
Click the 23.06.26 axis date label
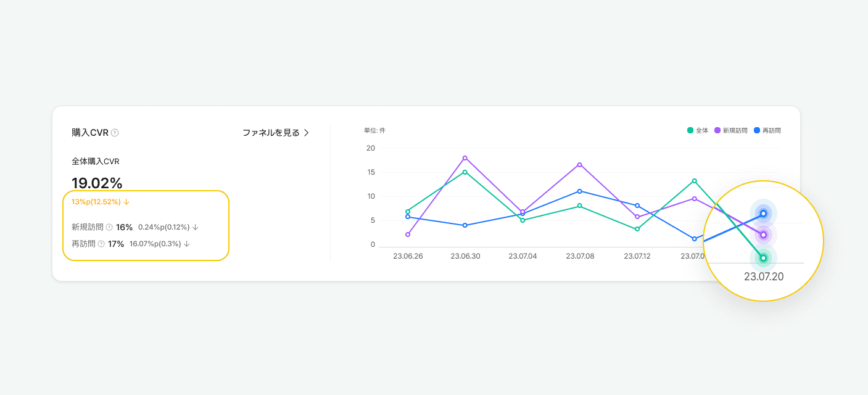tap(408, 256)
